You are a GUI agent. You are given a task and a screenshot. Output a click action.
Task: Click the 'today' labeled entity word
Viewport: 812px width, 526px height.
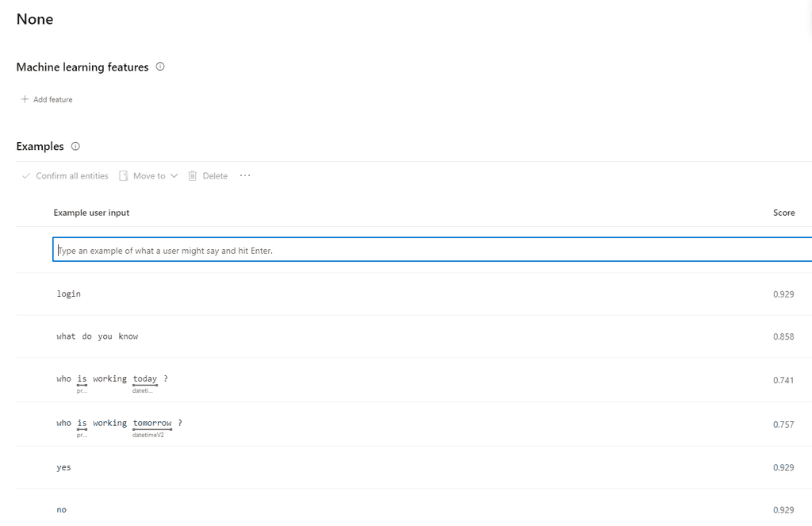click(x=145, y=379)
